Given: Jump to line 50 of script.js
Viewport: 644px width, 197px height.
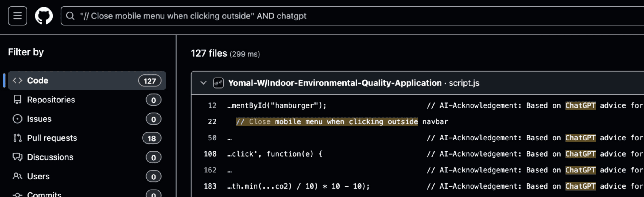Looking at the screenshot, I should pyautogui.click(x=212, y=138).
